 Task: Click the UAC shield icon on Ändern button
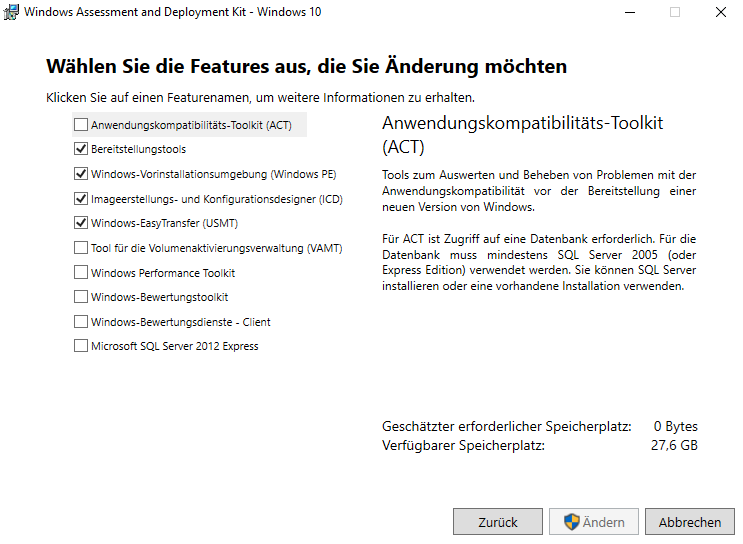pos(571,522)
